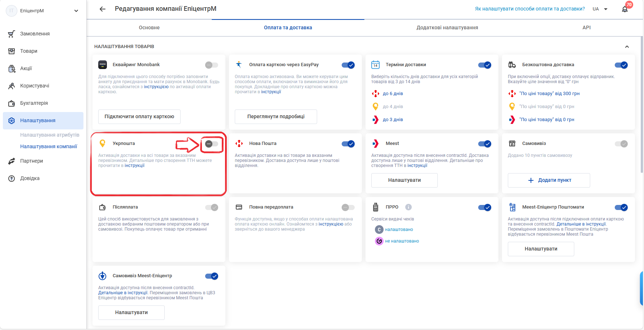Click the Замовлення cart icon
The width and height of the screenshot is (644, 330).
12,34
